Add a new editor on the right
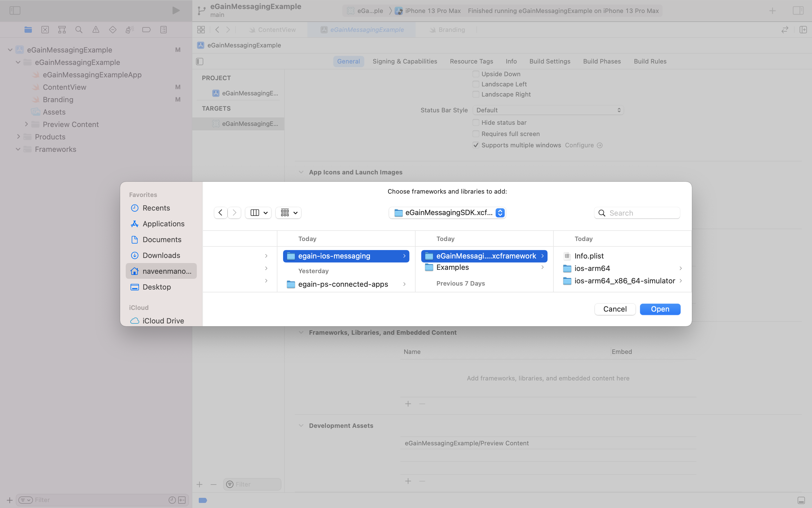 pos(803,30)
